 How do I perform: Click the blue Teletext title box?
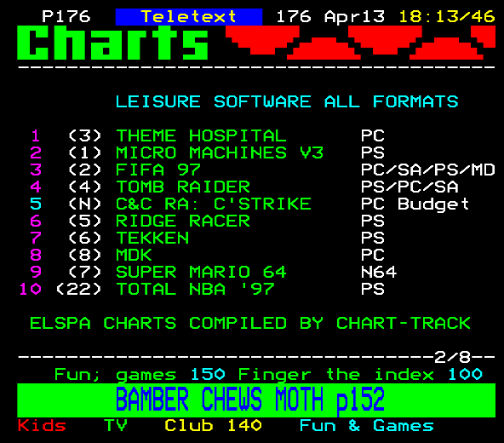click(189, 17)
